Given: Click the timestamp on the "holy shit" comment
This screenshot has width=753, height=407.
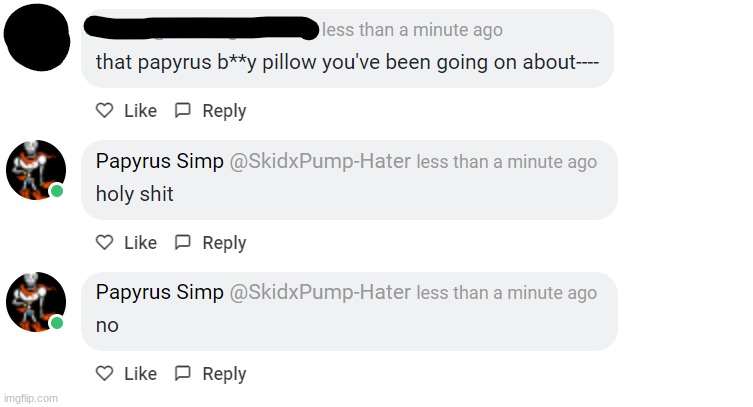Looking at the screenshot, I should point(506,162).
